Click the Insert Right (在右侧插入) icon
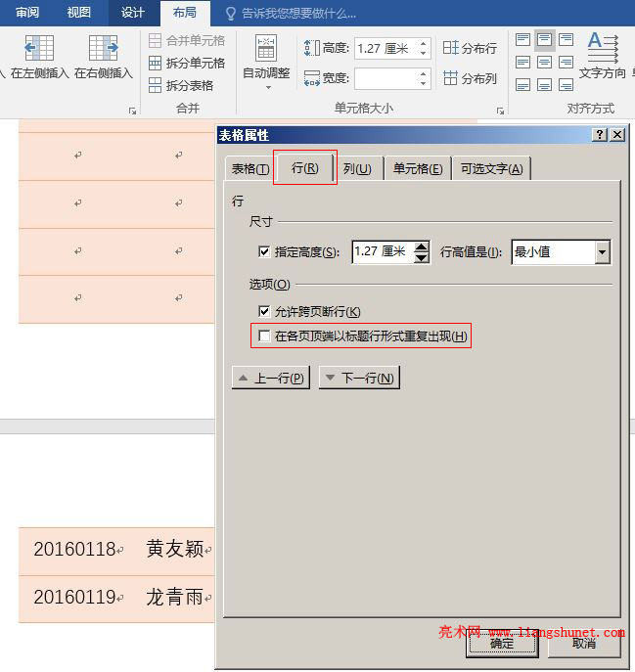 tap(104, 48)
